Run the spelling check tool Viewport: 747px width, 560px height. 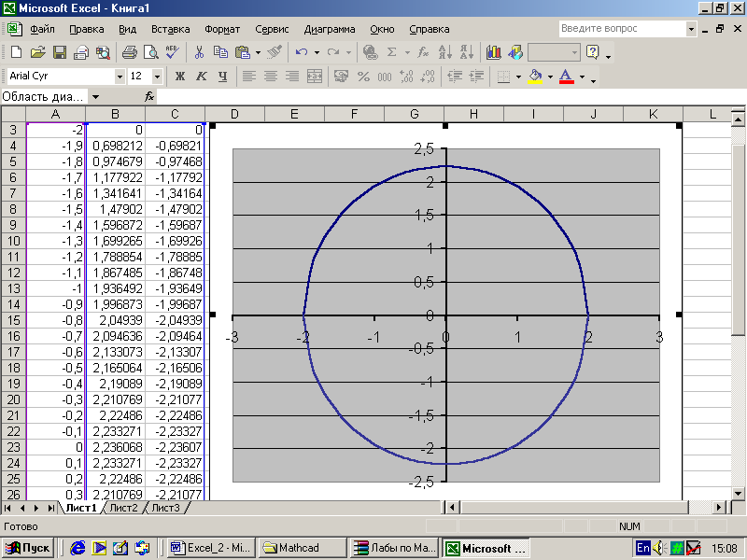(172, 52)
